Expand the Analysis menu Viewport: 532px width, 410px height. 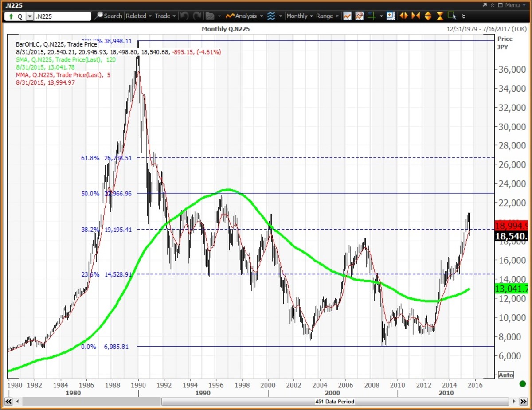[x=244, y=16]
